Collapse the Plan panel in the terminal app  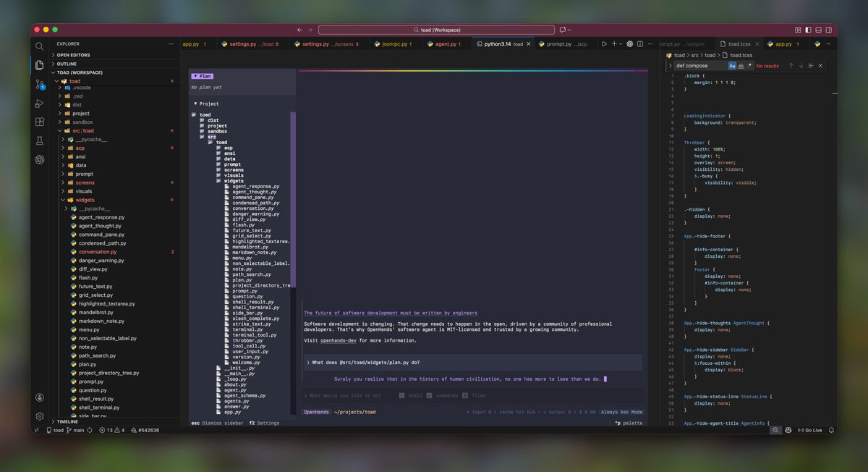pos(202,75)
